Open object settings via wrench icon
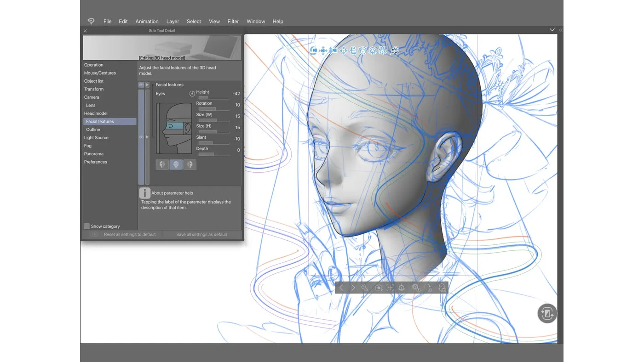The height and width of the screenshot is (362, 644). (364, 288)
